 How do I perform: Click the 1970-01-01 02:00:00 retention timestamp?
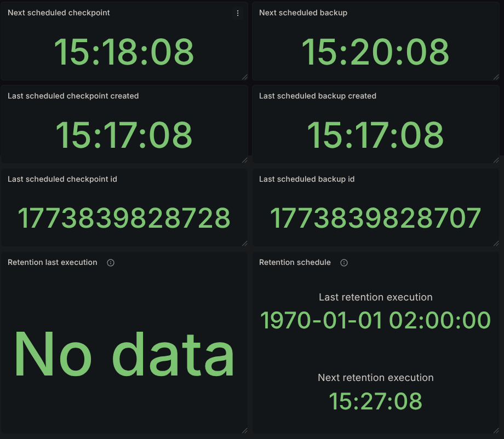[x=376, y=320]
